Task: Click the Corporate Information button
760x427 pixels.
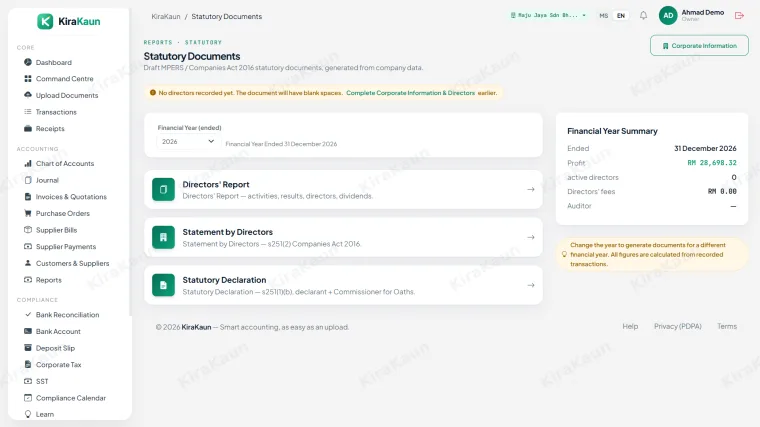Action: pyautogui.click(x=699, y=46)
